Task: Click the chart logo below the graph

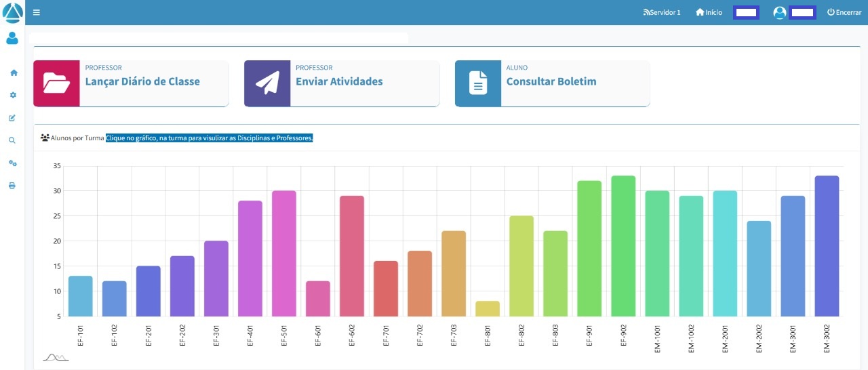Action: pos(56,357)
